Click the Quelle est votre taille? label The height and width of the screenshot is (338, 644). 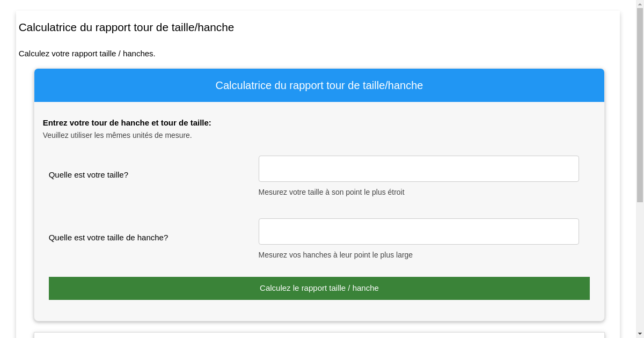click(89, 175)
